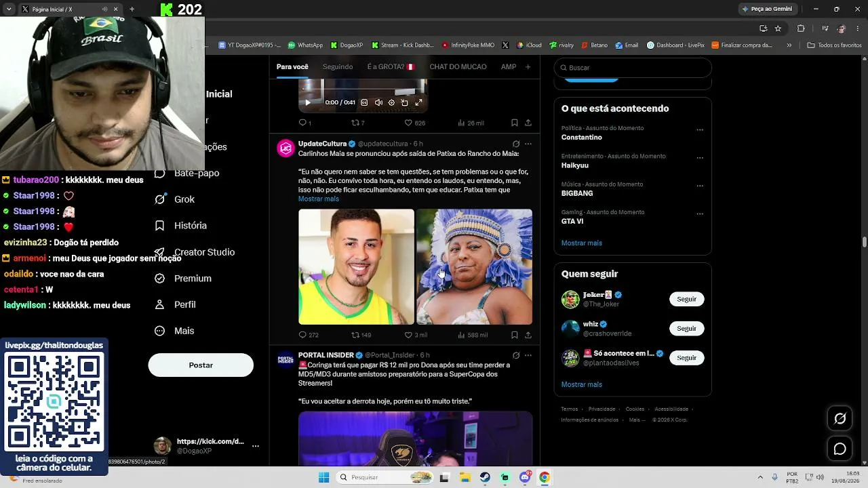
Task: Switch to the Para você tab
Action: (292, 66)
